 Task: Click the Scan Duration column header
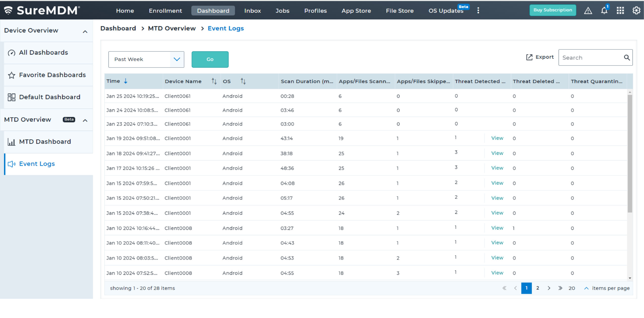307,81
